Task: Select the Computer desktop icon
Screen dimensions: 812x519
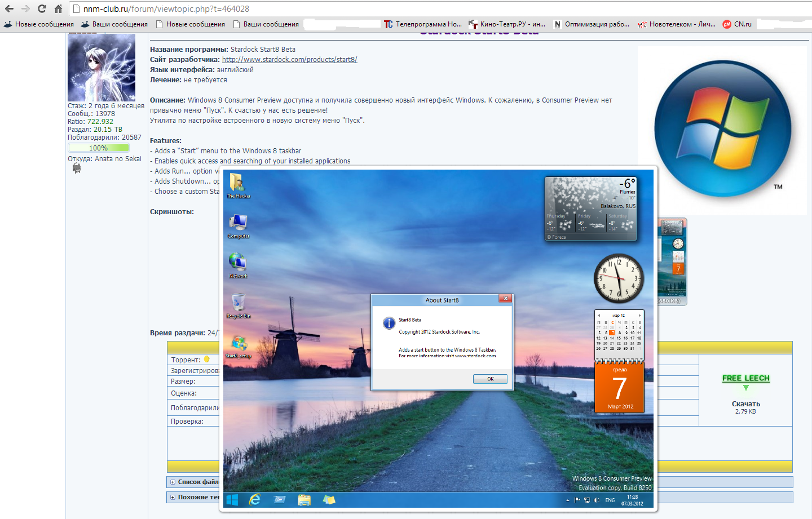Action: (x=239, y=226)
